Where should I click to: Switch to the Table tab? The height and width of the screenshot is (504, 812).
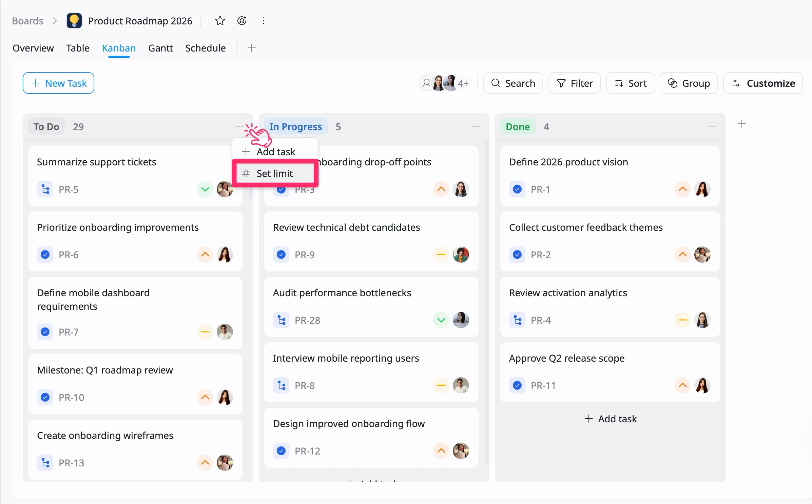pos(78,48)
